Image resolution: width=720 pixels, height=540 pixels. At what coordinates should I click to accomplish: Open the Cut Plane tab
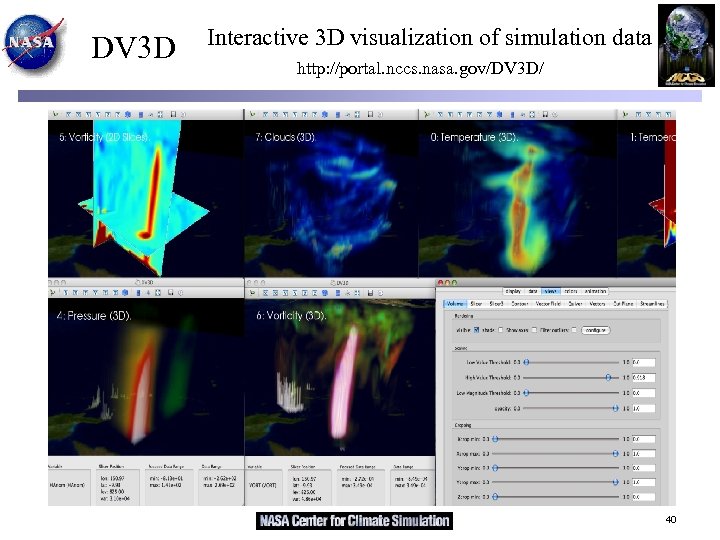tap(623, 304)
